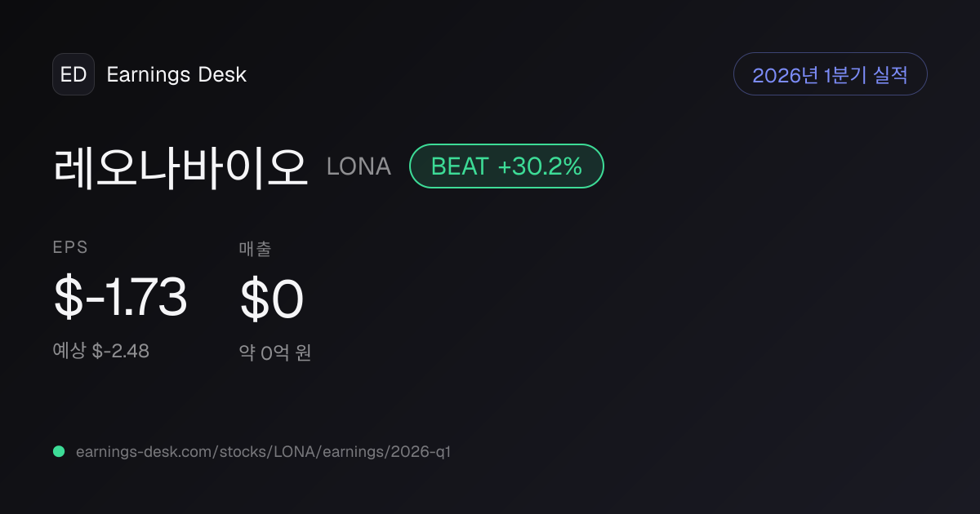This screenshot has height=514, width=980.
Task: Click the $-1.73 EPS value
Action: (x=121, y=297)
